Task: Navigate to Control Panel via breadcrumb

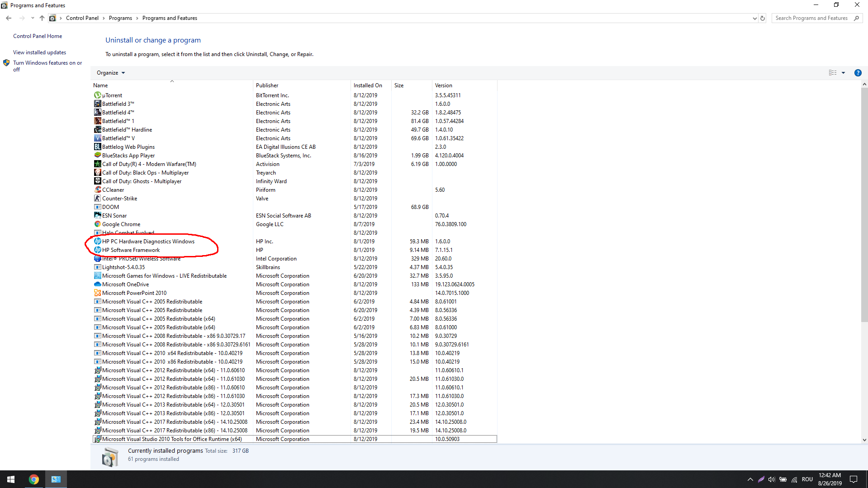Action: 82,18
